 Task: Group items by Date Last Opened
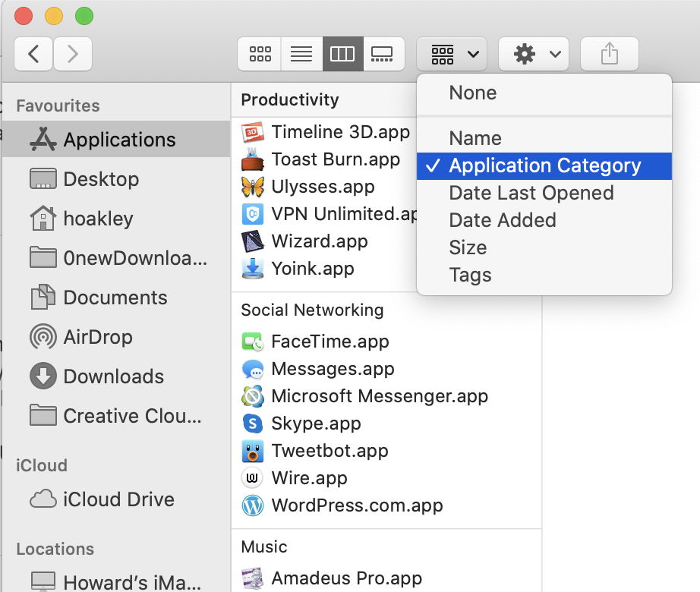pos(531,193)
